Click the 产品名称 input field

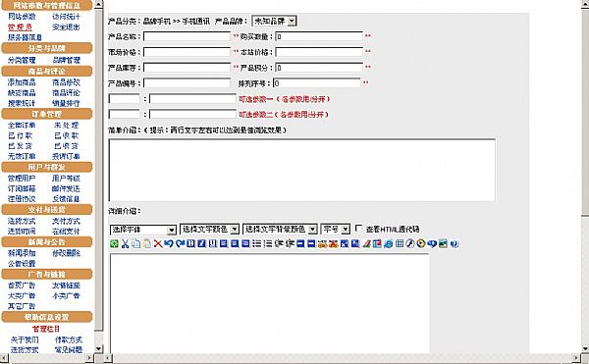[187, 36]
